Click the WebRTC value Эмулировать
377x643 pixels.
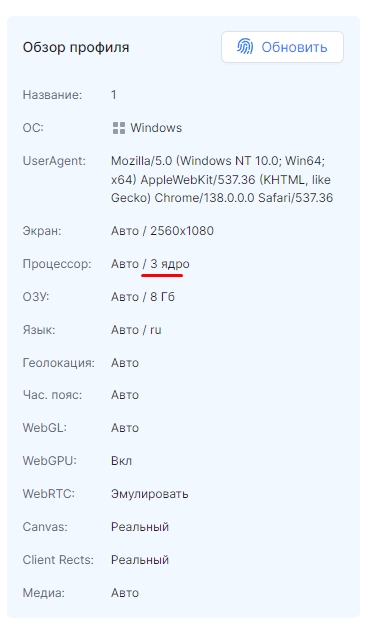[x=150, y=494]
